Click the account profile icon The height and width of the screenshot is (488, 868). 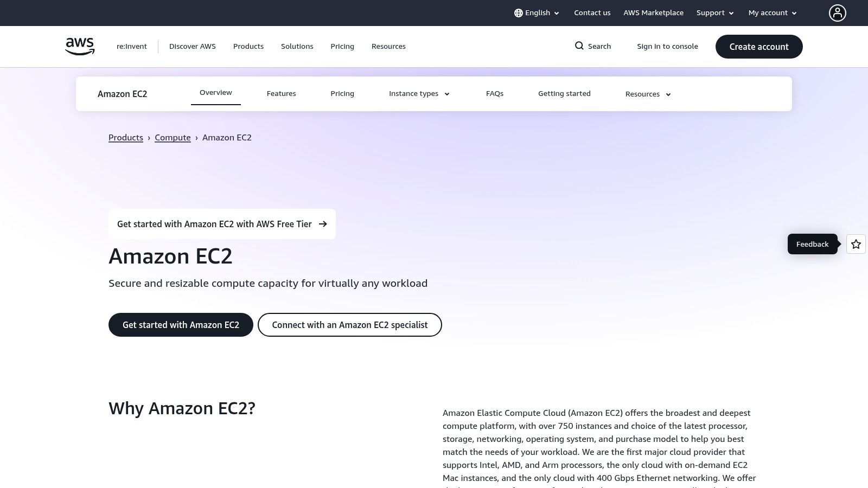tap(838, 12)
